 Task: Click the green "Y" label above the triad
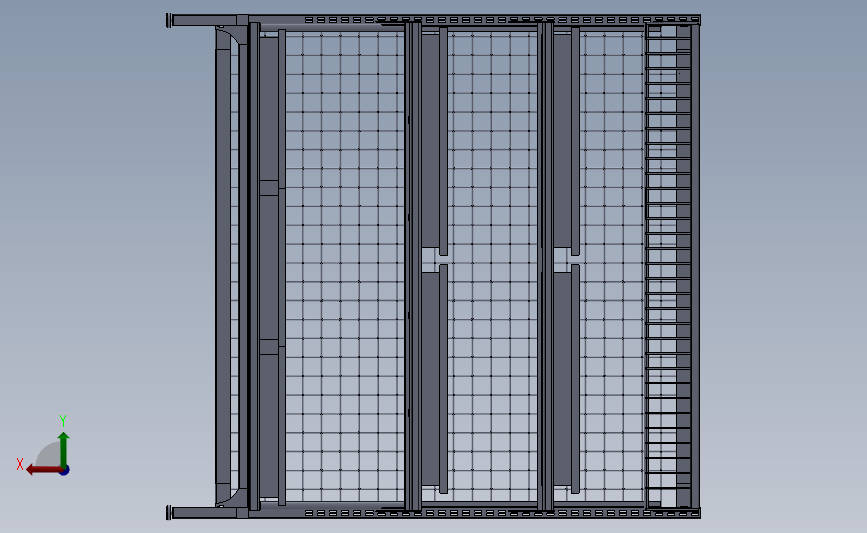[x=63, y=421]
